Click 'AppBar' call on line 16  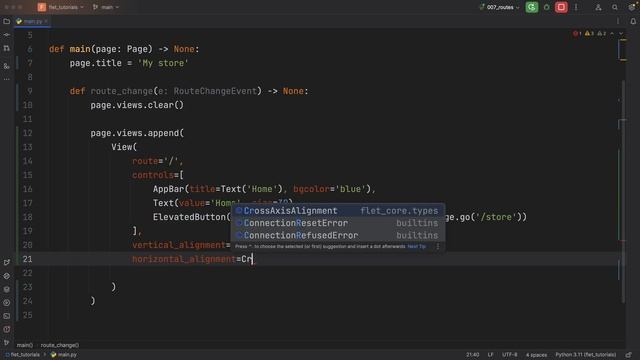point(169,189)
